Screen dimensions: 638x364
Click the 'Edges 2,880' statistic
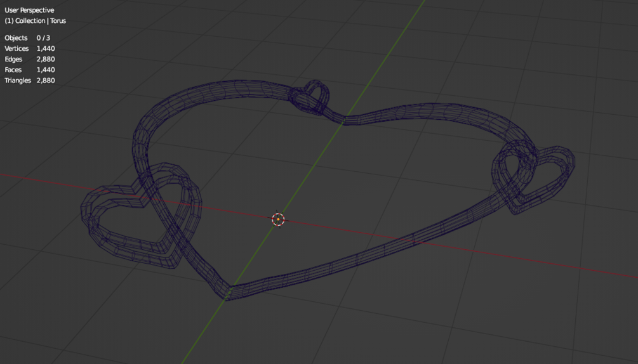[30, 59]
